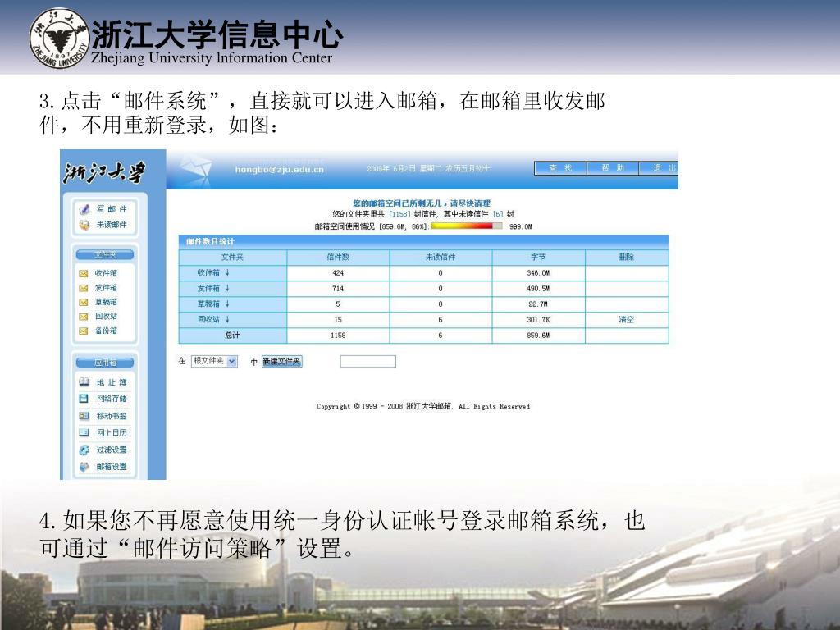This screenshot has height=630, width=840.
Task: Click the address book icon beside 地址簿
Action: point(84,382)
